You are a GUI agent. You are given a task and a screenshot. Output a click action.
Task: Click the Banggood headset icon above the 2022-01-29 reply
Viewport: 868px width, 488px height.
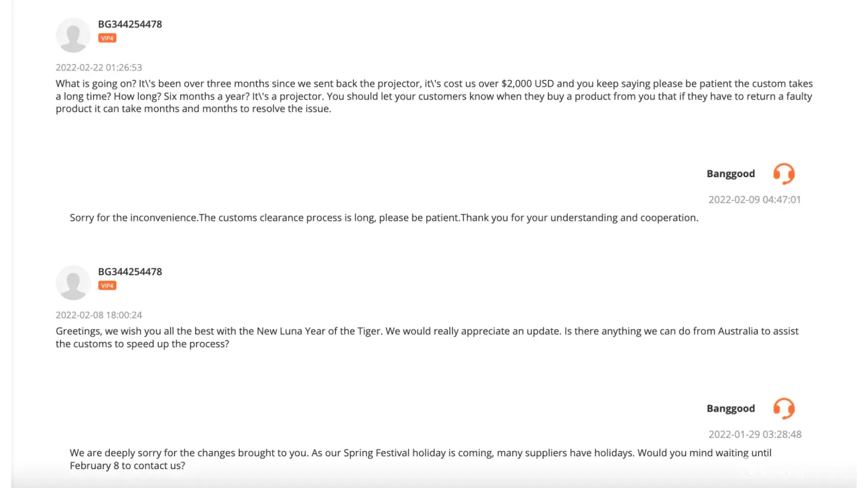[784, 408]
